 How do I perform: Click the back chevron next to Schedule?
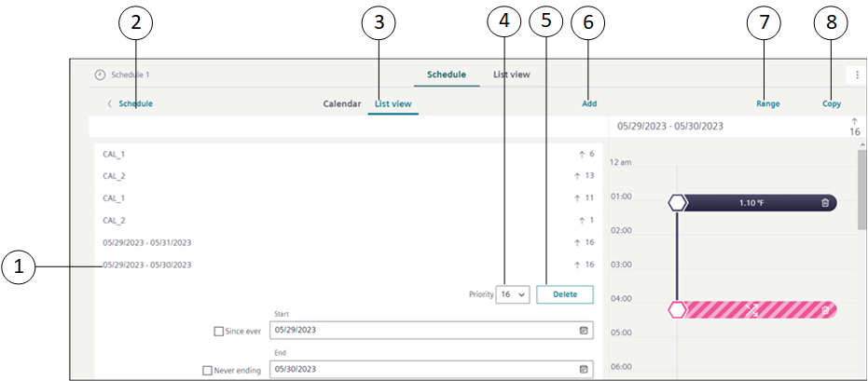pos(109,104)
